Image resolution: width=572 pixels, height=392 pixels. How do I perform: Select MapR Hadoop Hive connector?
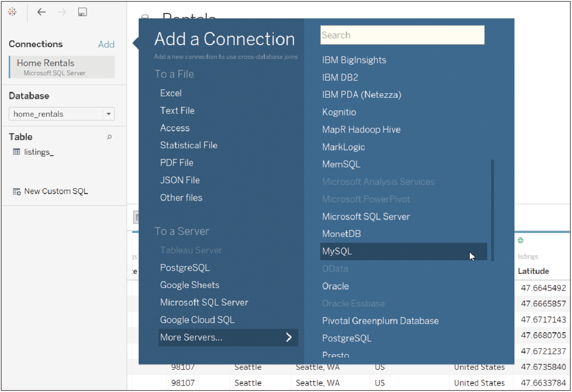click(361, 130)
